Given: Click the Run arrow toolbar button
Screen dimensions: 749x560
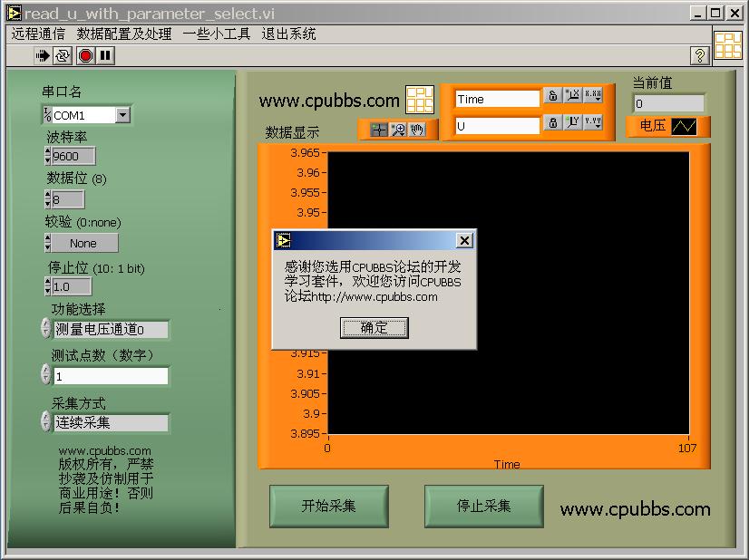Looking at the screenshot, I should tap(43, 56).
